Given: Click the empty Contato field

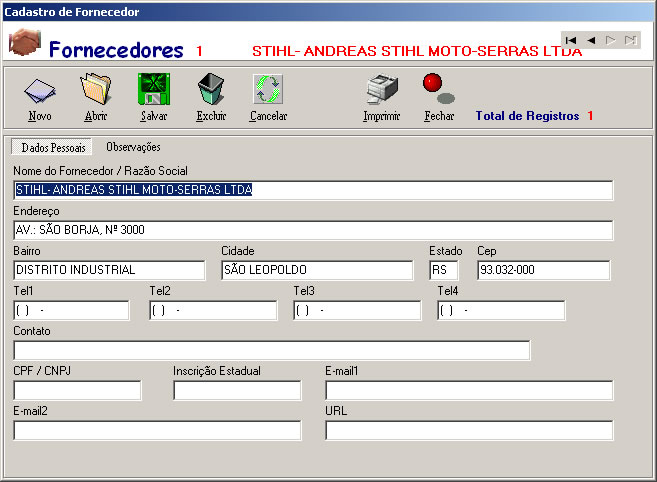Looking at the screenshot, I should click(272, 350).
